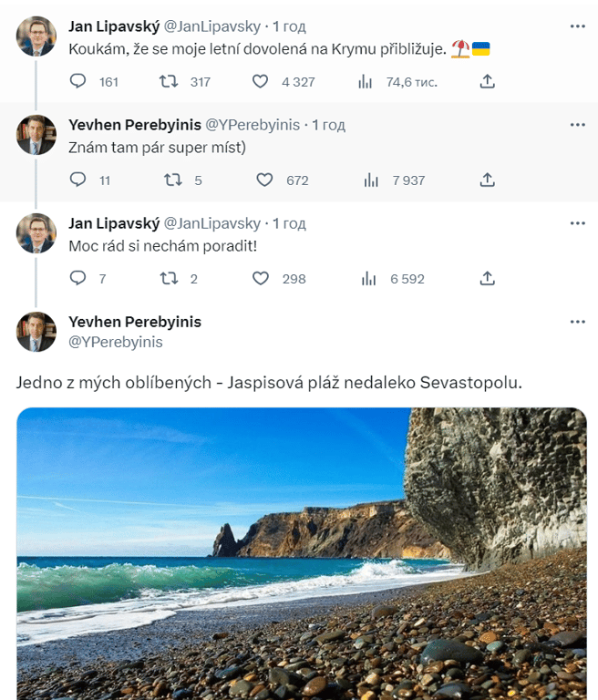
Task: Open the Jaspisová beach photo
Action: [x=301, y=556]
